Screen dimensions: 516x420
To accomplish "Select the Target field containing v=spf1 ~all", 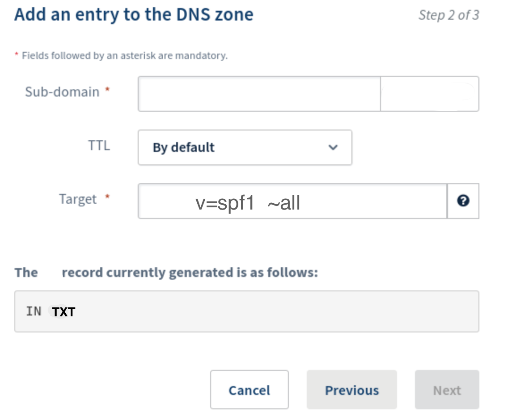I will (x=292, y=201).
